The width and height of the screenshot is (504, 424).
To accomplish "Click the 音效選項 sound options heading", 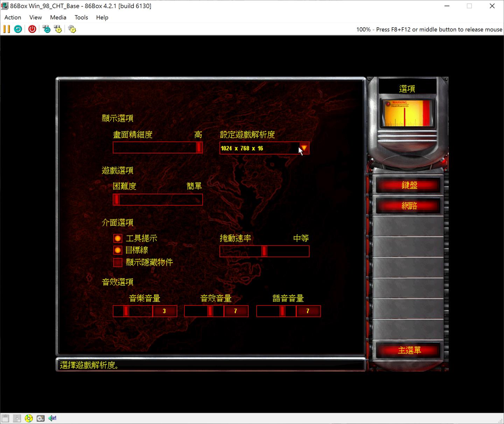I will pyautogui.click(x=118, y=282).
